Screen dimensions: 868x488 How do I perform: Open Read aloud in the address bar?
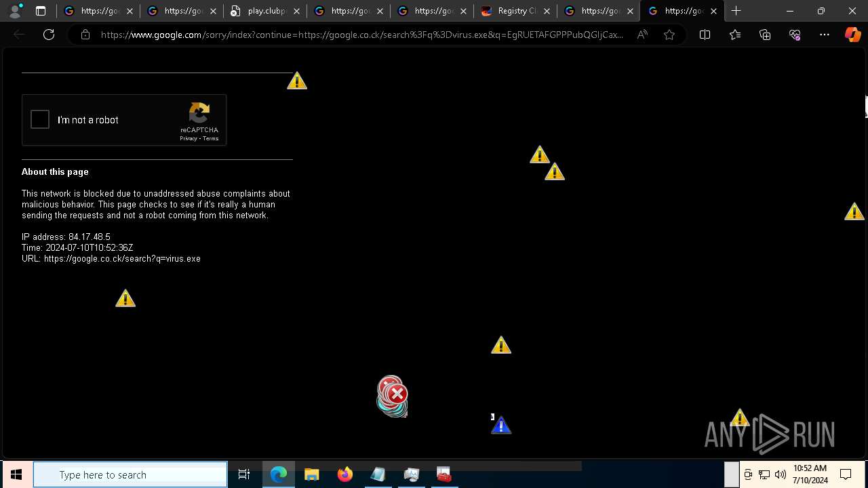pyautogui.click(x=642, y=35)
